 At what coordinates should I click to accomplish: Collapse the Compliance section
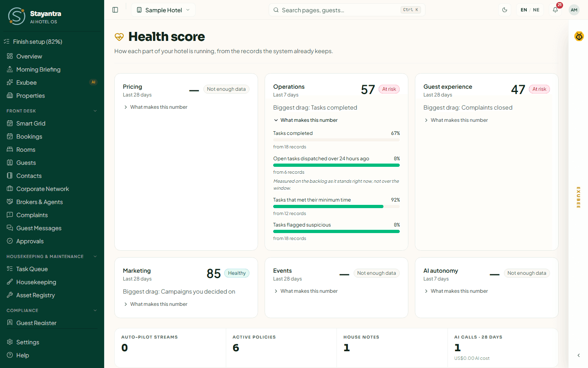click(x=52, y=310)
